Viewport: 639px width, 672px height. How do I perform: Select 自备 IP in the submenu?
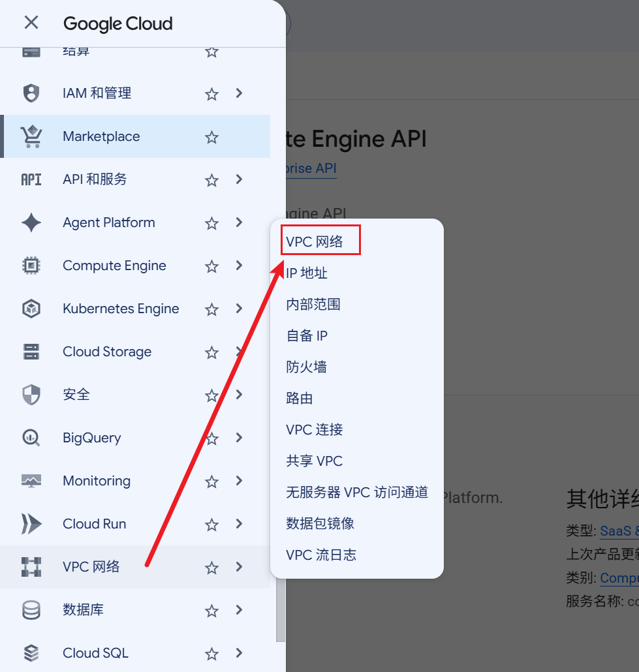(307, 335)
